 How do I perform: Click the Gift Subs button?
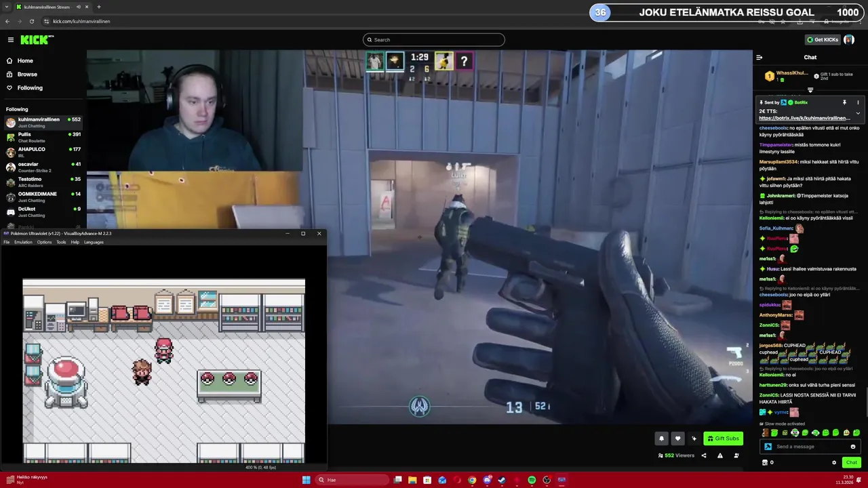pos(723,439)
